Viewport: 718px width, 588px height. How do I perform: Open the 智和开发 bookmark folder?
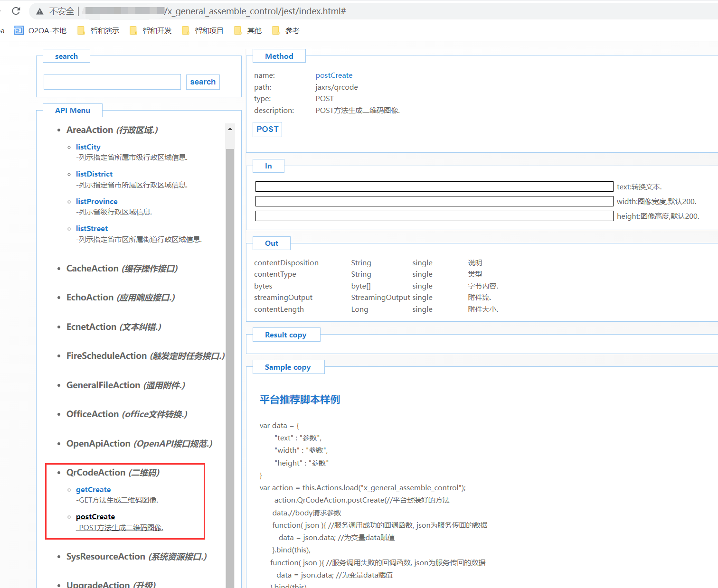151,31
